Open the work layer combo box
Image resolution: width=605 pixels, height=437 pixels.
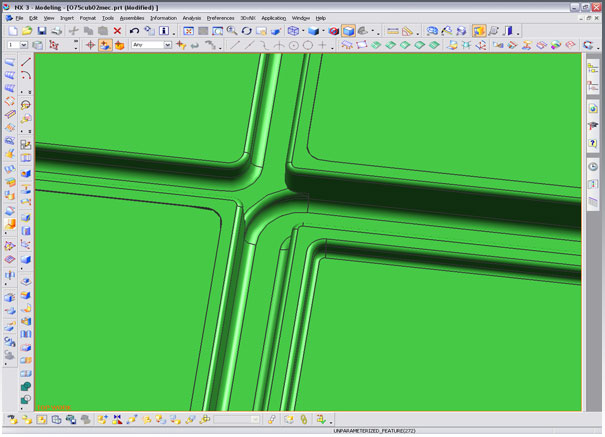click(x=17, y=45)
